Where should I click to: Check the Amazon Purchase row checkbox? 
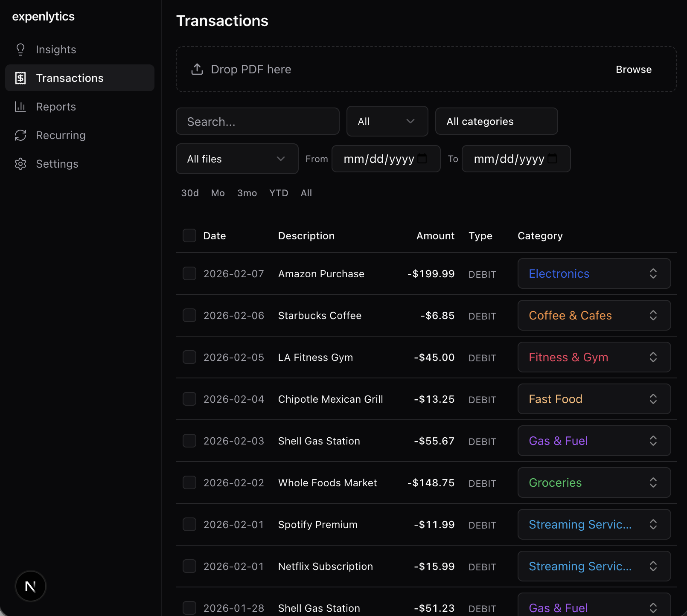(189, 273)
